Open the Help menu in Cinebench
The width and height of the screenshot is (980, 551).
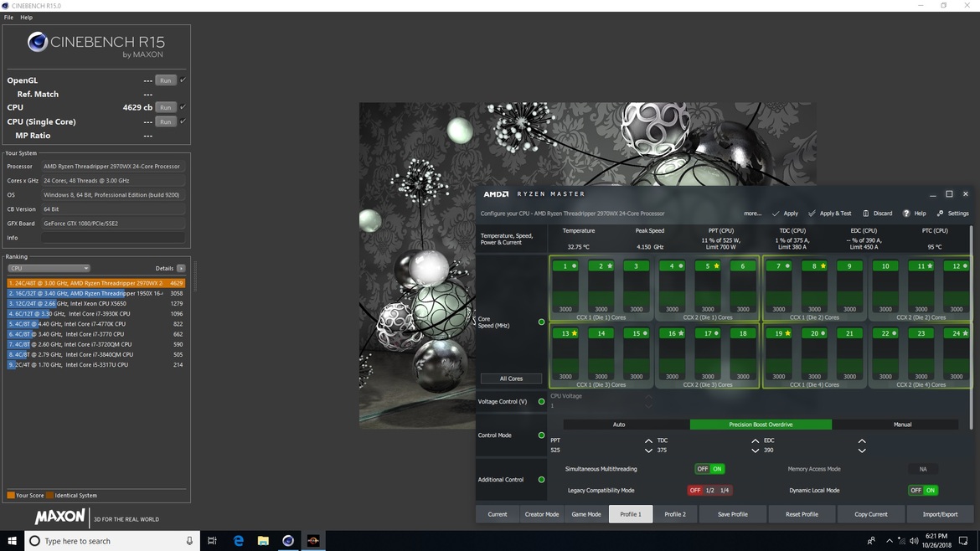(26, 18)
